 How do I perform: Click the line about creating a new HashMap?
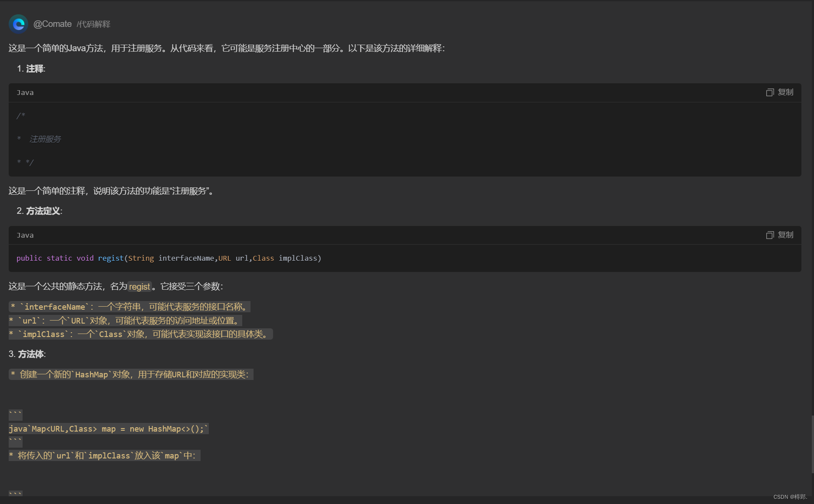click(x=131, y=374)
